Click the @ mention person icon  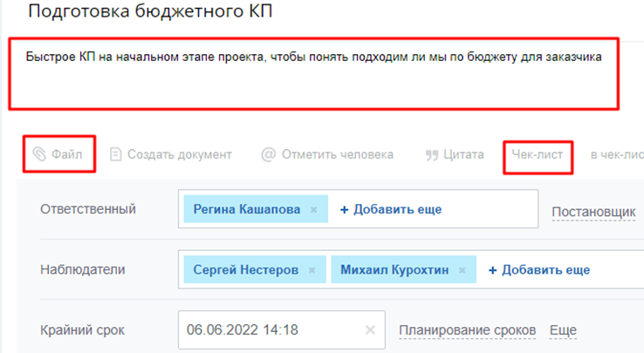pyautogui.click(x=269, y=154)
